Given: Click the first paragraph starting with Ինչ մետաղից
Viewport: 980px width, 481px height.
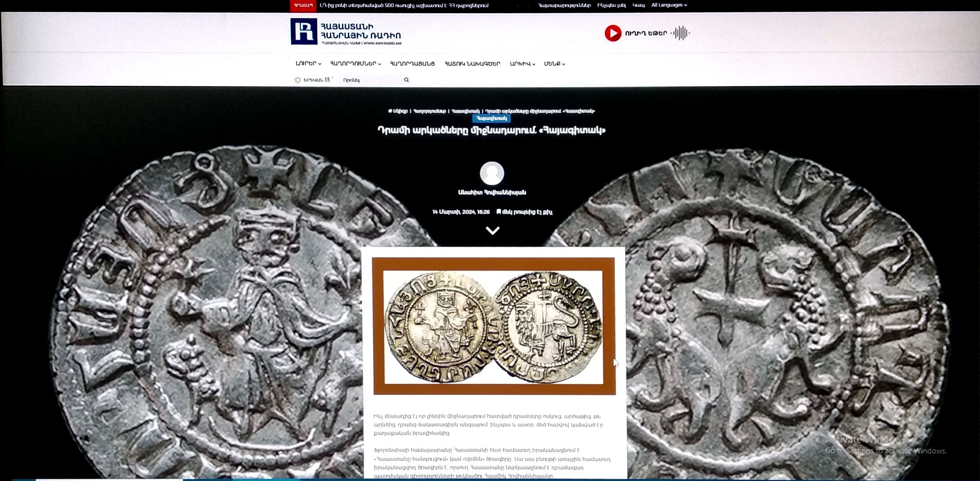Looking at the screenshot, I should [x=488, y=424].
